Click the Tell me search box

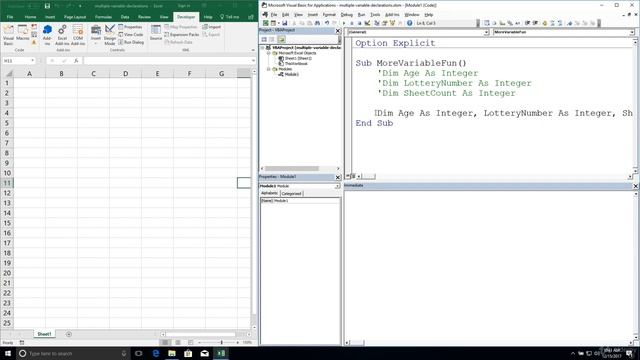coord(230,17)
